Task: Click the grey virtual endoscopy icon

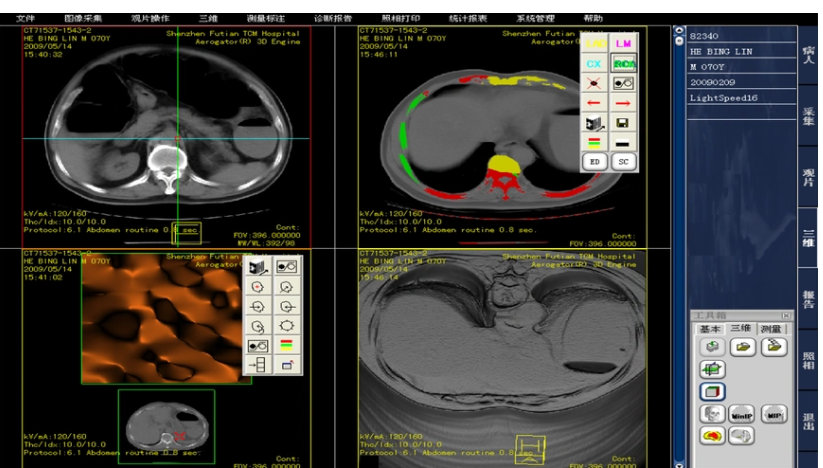Action: [742, 435]
